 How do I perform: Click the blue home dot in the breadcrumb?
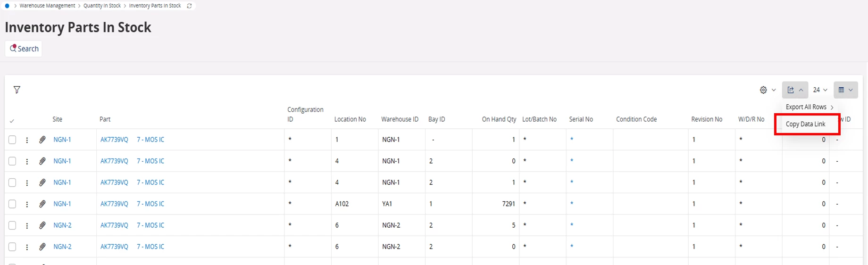pyautogui.click(x=7, y=6)
